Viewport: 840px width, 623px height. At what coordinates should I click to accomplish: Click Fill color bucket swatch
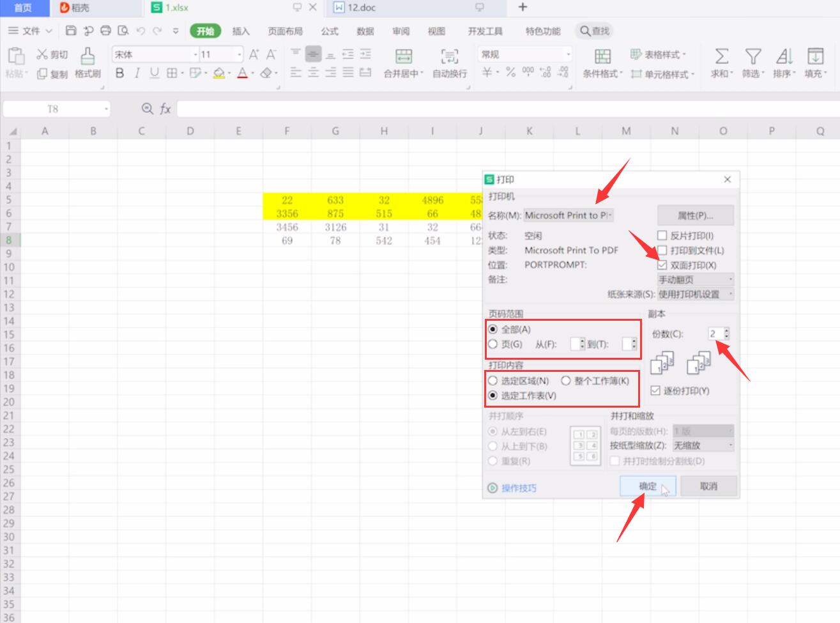219,73
